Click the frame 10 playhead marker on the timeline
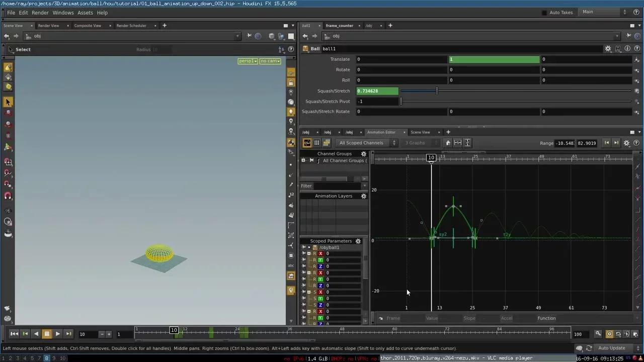The height and width of the screenshot is (362, 644). click(x=174, y=330)
